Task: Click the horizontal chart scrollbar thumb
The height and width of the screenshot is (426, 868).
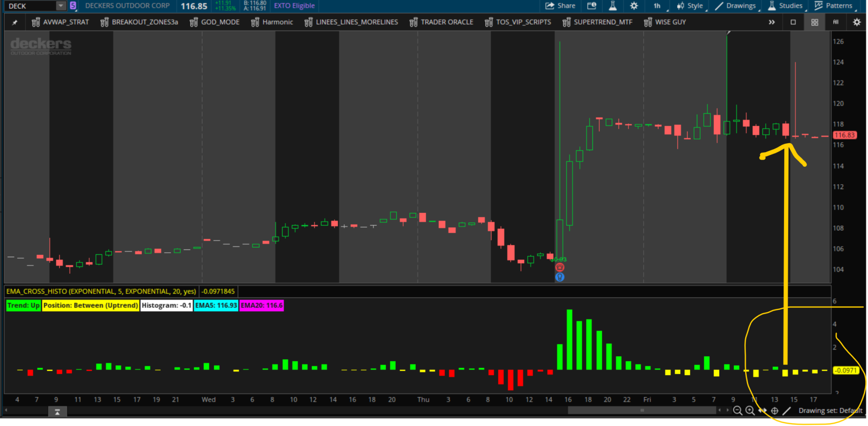Action: point(642,410)
